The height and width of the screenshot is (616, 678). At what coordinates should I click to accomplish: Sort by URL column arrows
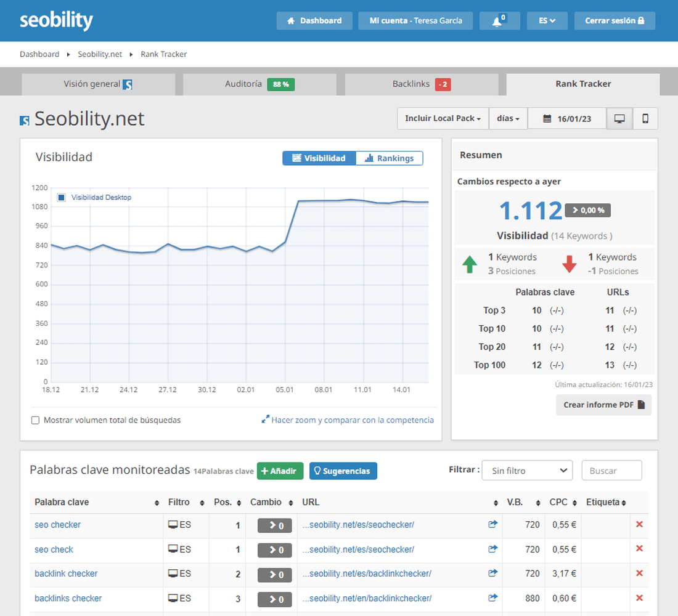pos(496,503)
